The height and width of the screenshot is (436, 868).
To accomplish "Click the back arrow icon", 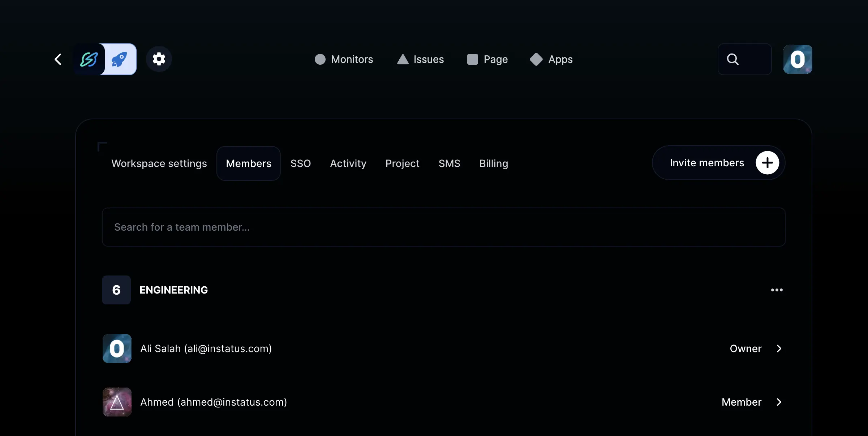I will click(58, 59).
